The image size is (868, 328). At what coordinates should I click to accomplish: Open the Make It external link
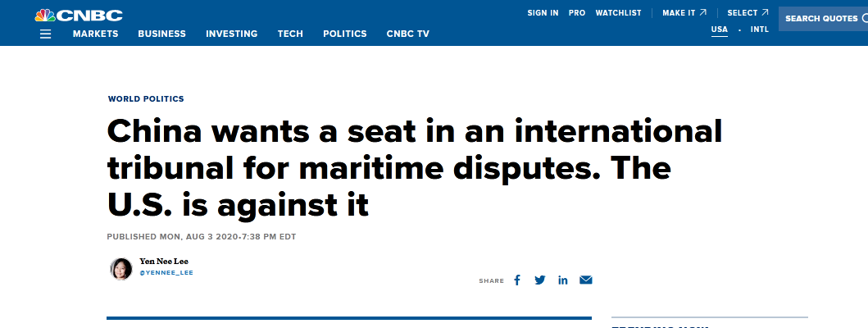point(684,13)
